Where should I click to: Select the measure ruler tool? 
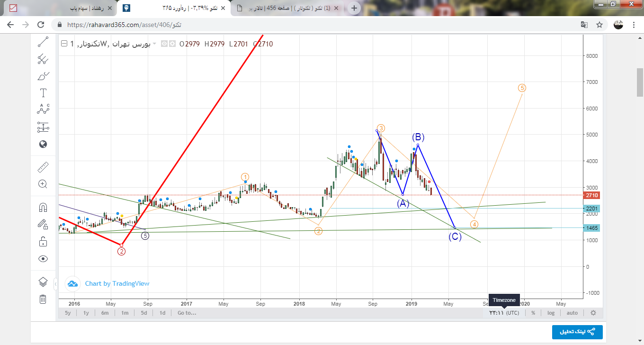pyautogui.click(x=43, y=167)
